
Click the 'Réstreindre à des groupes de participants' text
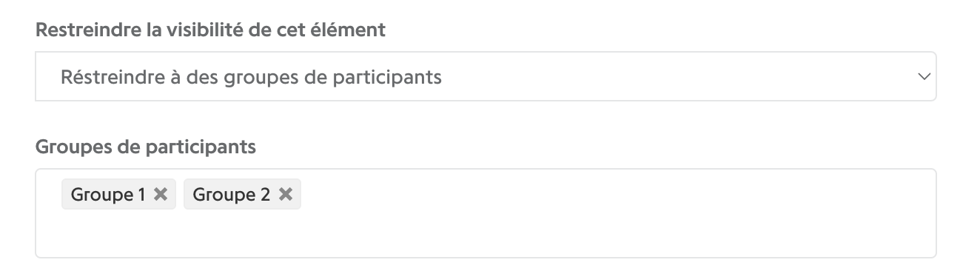pos(251,77)
